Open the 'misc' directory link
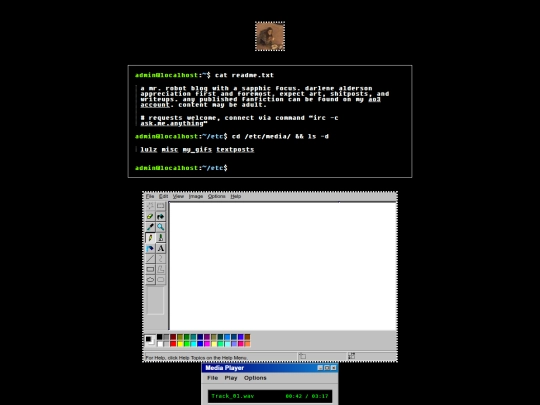540x405 pixels. click(x=170, y=149)
